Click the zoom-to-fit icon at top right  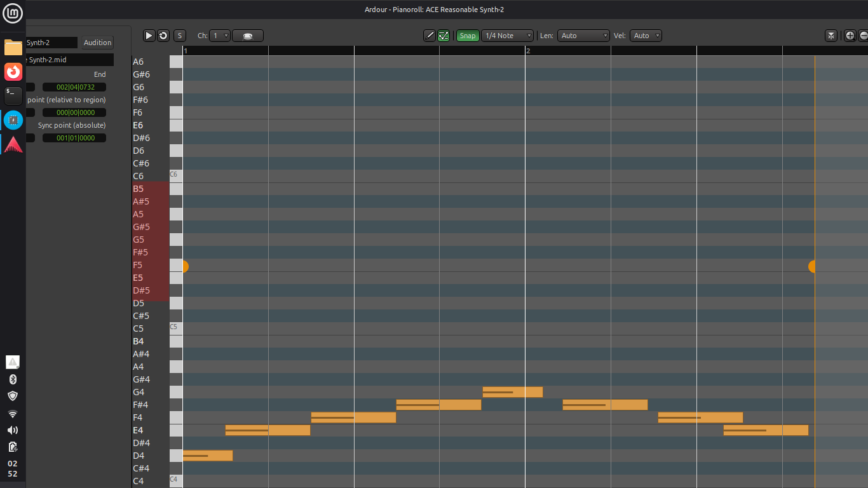point(831,36)
